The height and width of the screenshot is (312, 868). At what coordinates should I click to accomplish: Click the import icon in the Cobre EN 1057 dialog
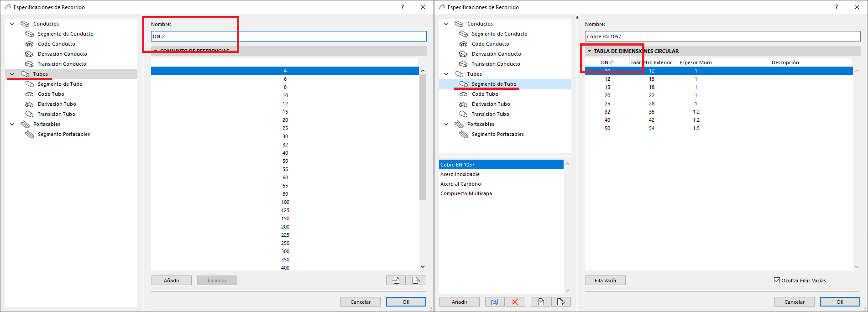tap(540, 302)
